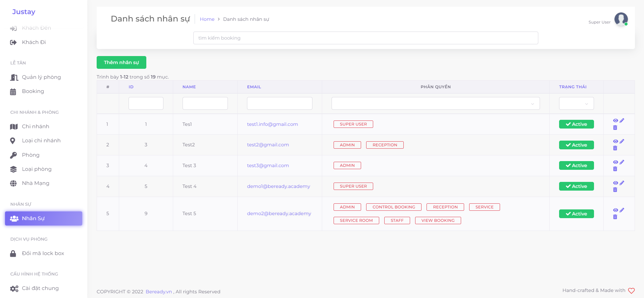Click the edit pencil icon for Tes1
This screenshot has height=298, width=644.
[x=622, y=120]
